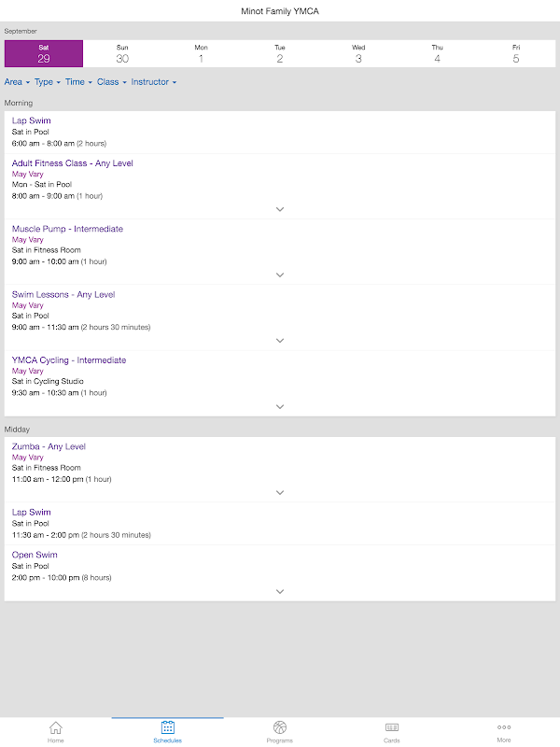Expand YMCA Cycling details chevron
560x747 pixels.
(280, 406)
